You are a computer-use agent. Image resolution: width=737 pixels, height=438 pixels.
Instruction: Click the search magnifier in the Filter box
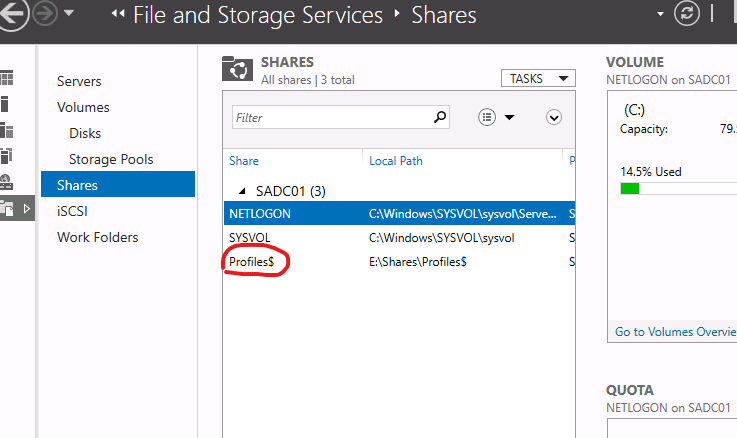pos(440,117)
